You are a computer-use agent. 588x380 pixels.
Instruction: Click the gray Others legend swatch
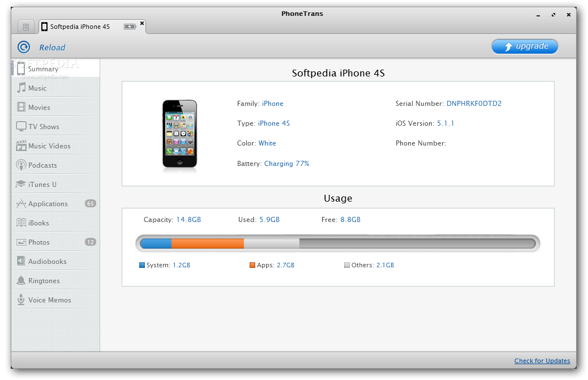[347, 265]
